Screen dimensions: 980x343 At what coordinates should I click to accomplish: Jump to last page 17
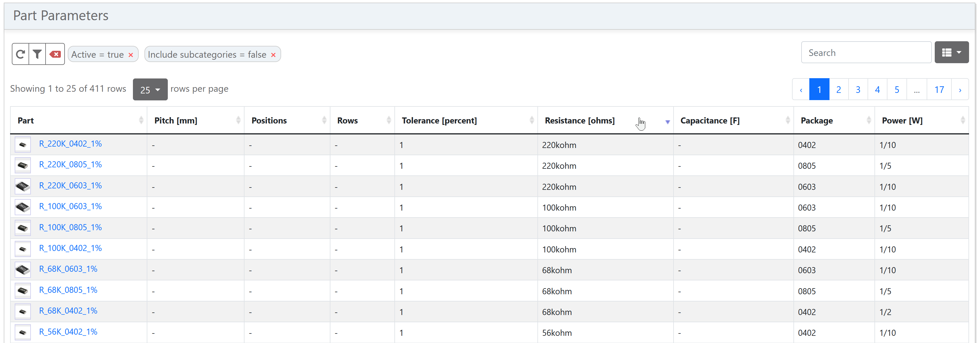click(x=939, y=90)
